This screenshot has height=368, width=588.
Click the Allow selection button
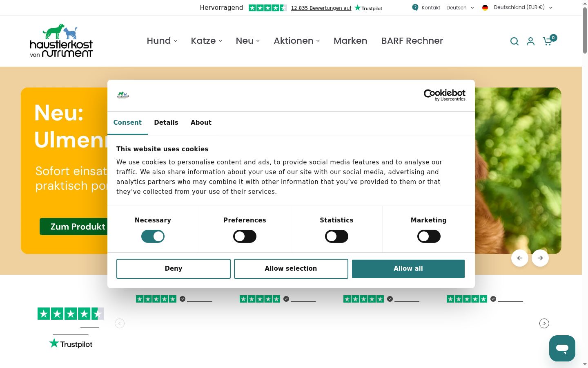tap(291, 269)
